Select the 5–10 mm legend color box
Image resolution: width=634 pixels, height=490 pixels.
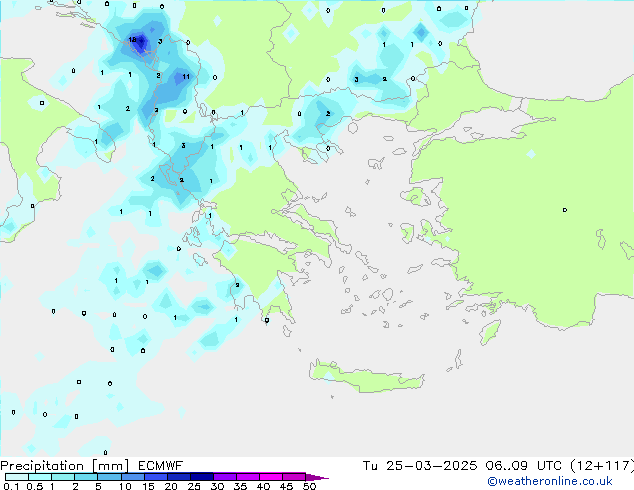point(110,477)
